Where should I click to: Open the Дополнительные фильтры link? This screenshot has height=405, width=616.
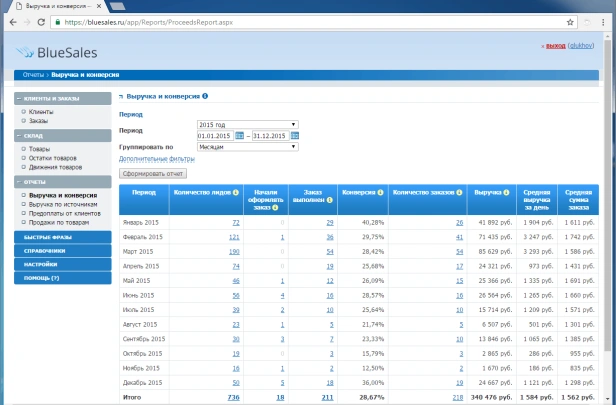click(x=156, y=158)
